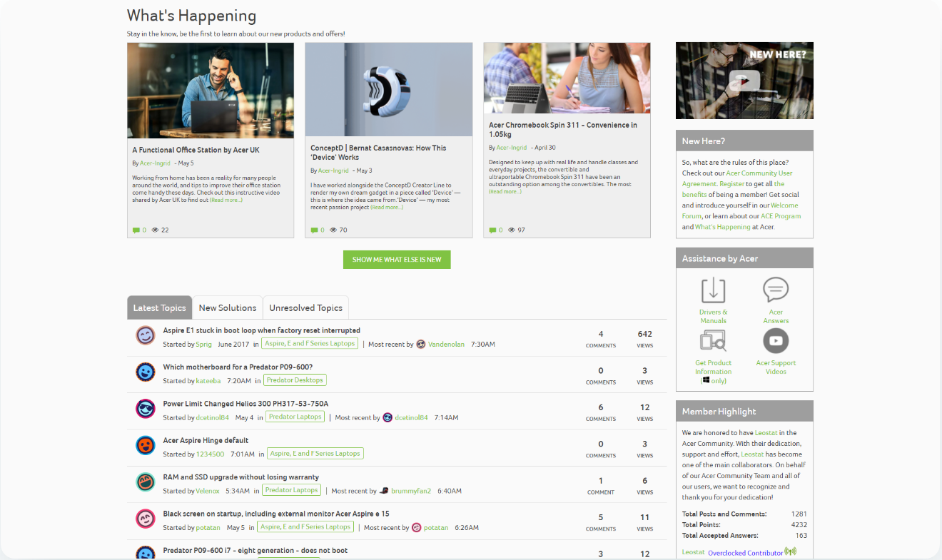This screenshot has height=560, width=942.
Task: Click Velenox's avatar on the RAM and SSD upgrade topic
Action: point(146,482)
